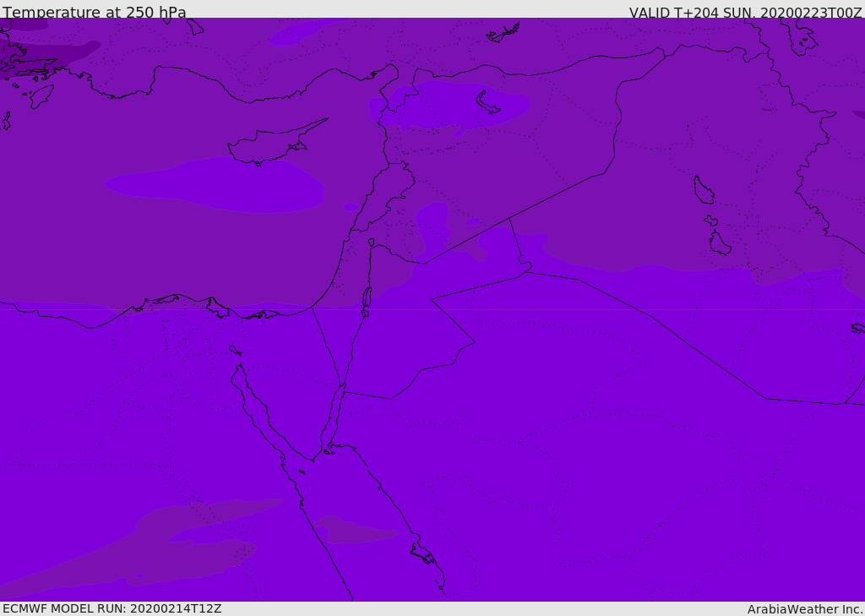
Task: Click the 'VALID T+204 SUN. 20200223T00Z' label
Action: click(x=745, y=13)
